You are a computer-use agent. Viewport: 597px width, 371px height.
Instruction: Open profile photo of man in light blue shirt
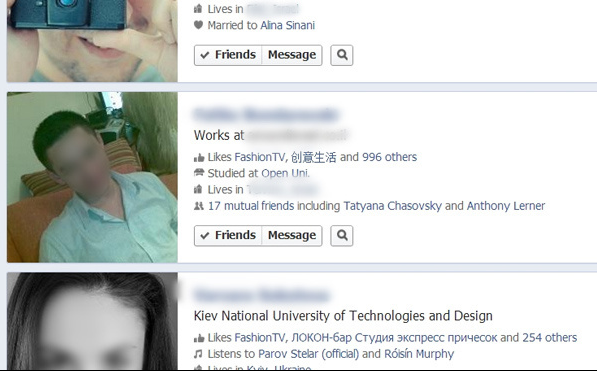(x=92, y=177)
